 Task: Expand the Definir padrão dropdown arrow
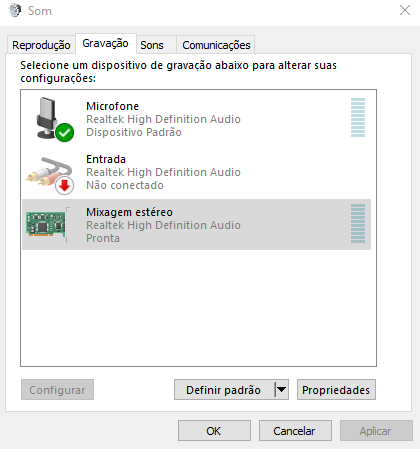282,389
